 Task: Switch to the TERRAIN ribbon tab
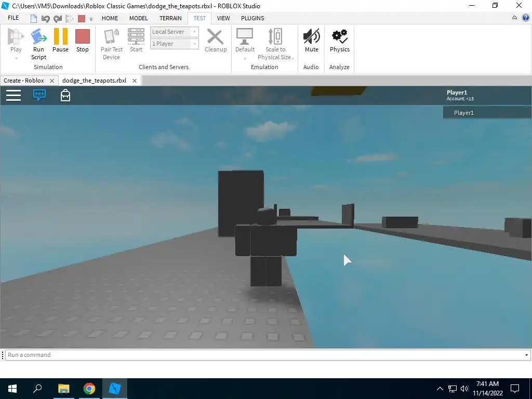pos(170,18)
